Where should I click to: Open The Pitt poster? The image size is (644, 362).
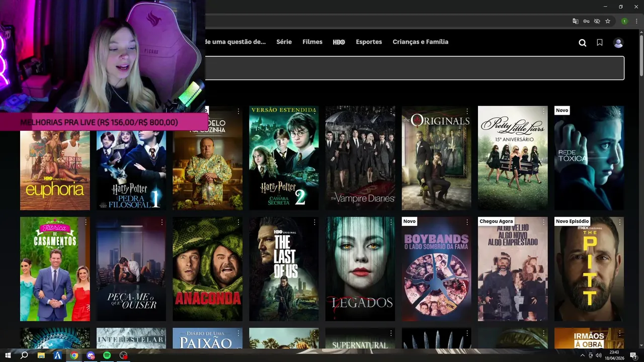[589, 269]
